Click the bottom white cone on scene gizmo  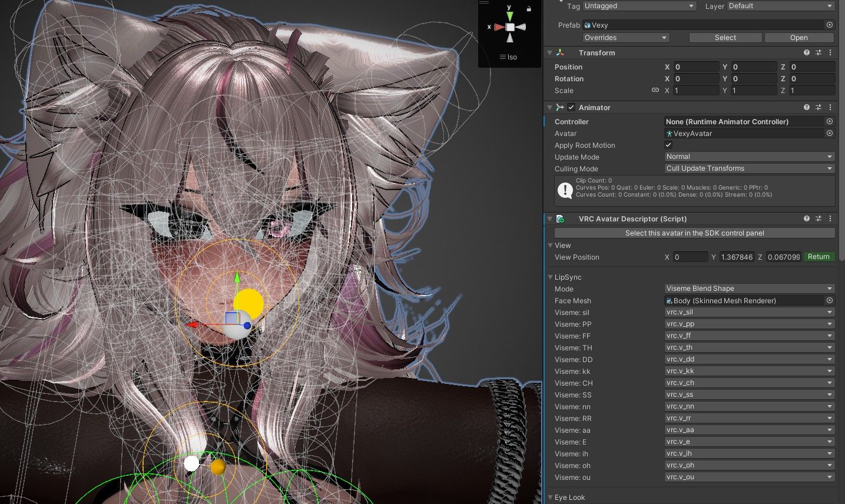(x=510, y=38)
